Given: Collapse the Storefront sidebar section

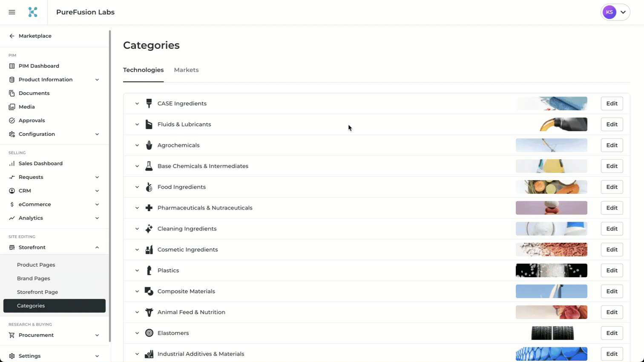Looking at the screenshot, I should pos(97,247).
